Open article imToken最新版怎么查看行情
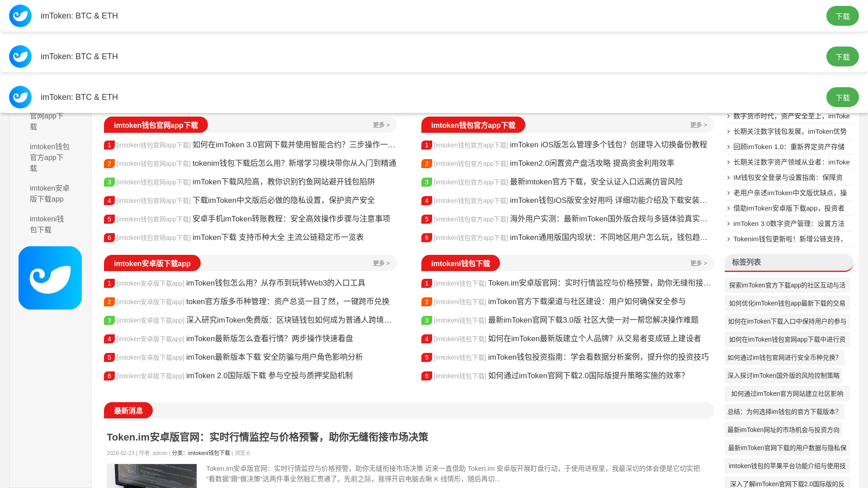868x488 pixels. pyautogui.click(x=269, y=338)
